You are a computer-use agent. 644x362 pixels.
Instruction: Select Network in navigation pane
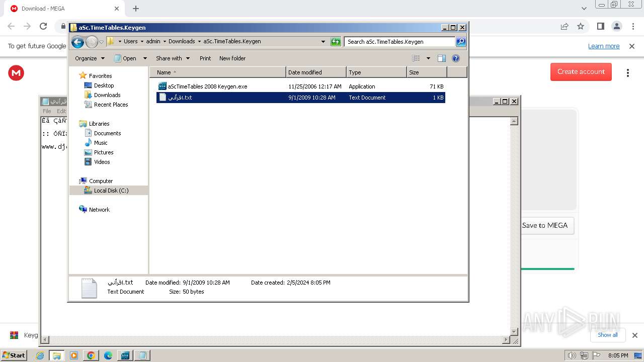tap(99, 210)
